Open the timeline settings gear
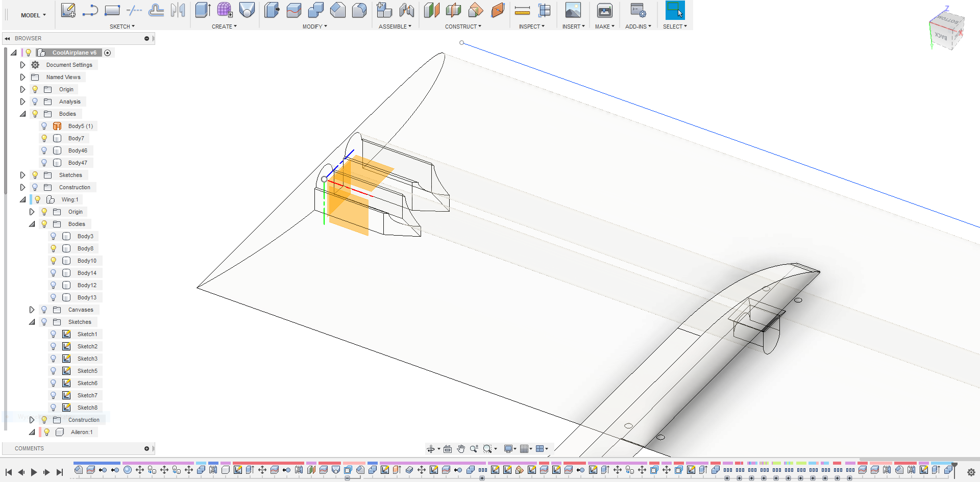Viewport: 980px width, 482px height. pos(971,472)
